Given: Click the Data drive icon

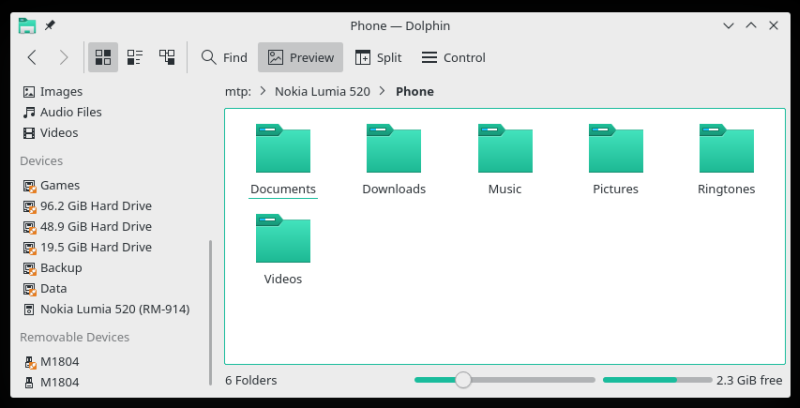Looking at the screenshot, I should (x=30, y=289).
